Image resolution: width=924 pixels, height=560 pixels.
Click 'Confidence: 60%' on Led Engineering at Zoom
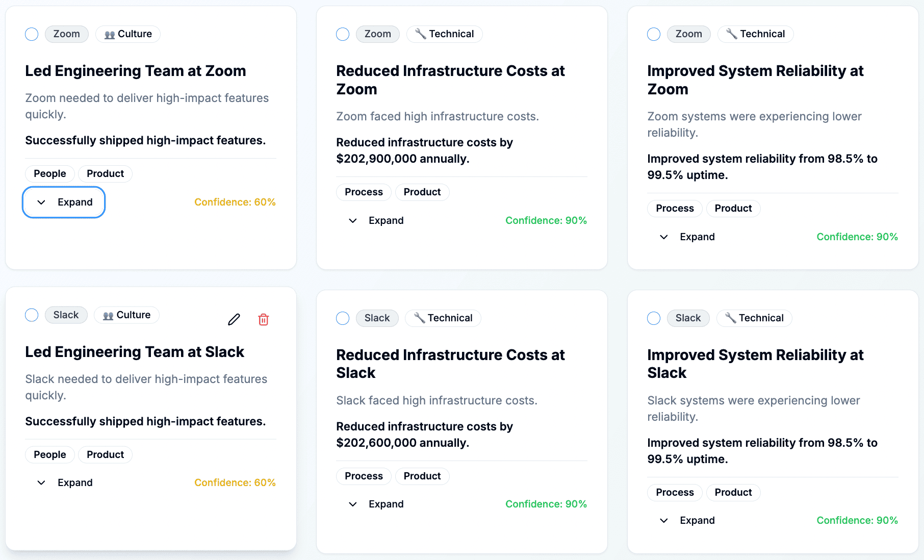[235, 202]
